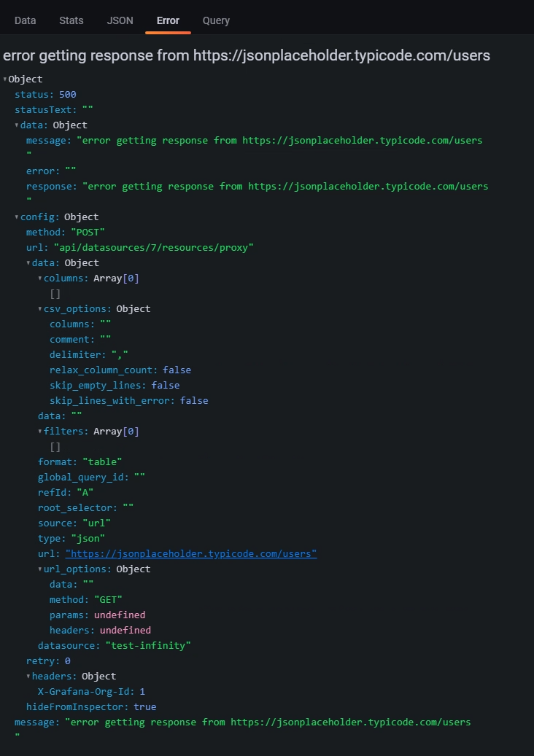Image resolution: width=534 pixels, height=756 pixels.
Task: Click skip_lines_with_error: false row
Action: [129, 401]
